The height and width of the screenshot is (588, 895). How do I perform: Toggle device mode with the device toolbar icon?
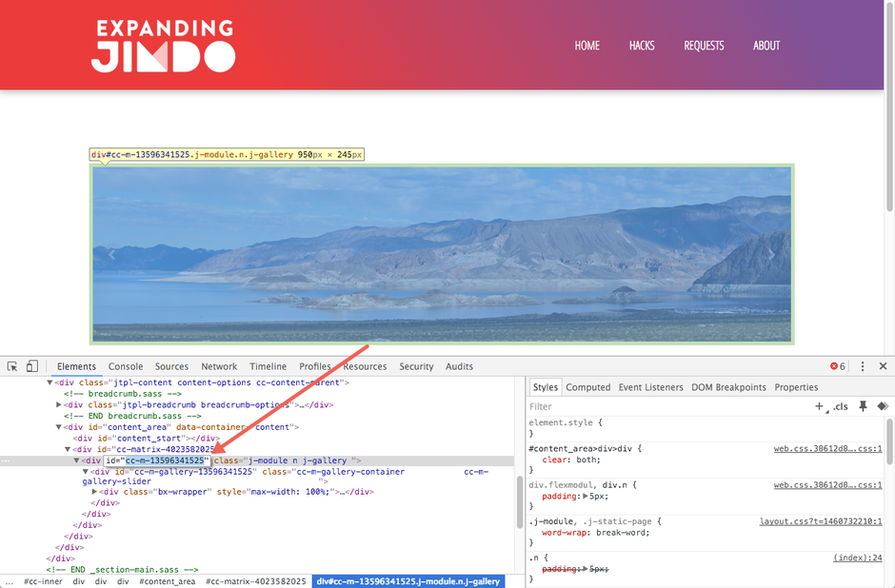(33, 366)
